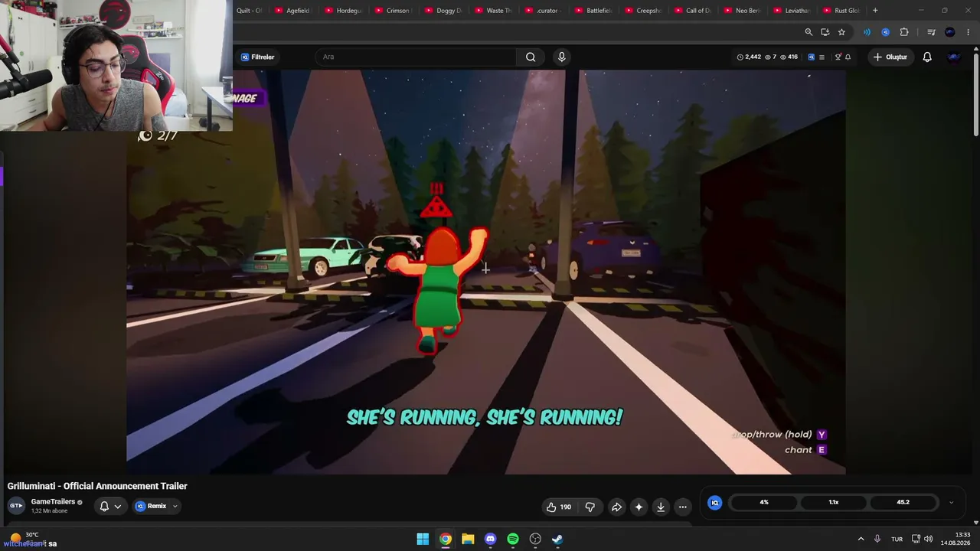Open the Chrome media controls icon
980x551 pixels.
click(x=931, y=32)
